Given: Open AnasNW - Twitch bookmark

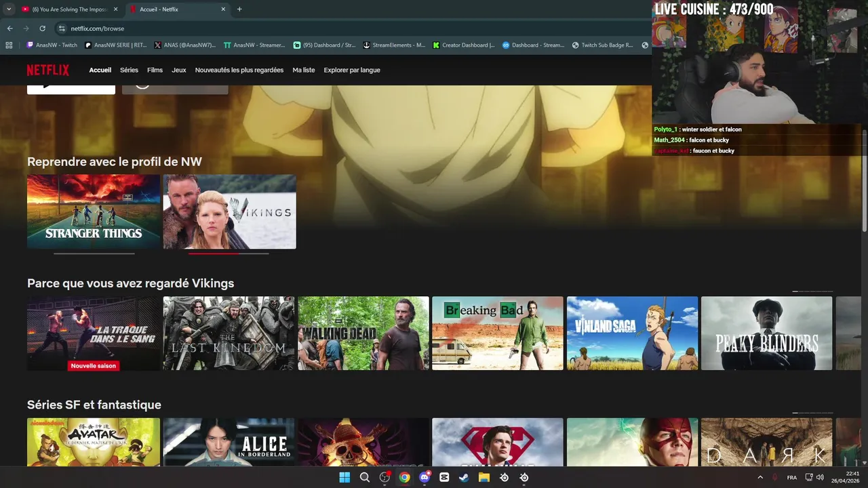Looking at the screenshot, I should pos(52,45).
